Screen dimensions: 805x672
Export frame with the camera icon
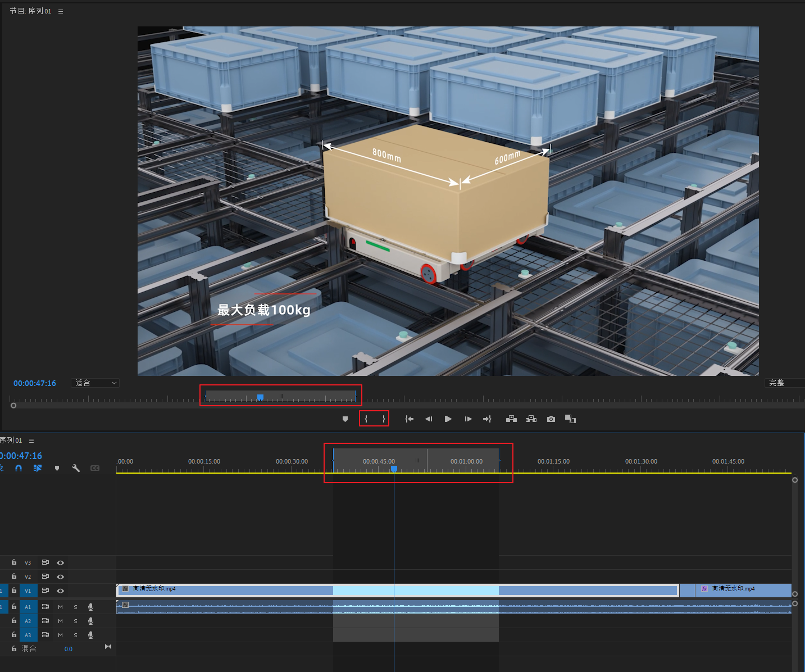coord(551,419)
